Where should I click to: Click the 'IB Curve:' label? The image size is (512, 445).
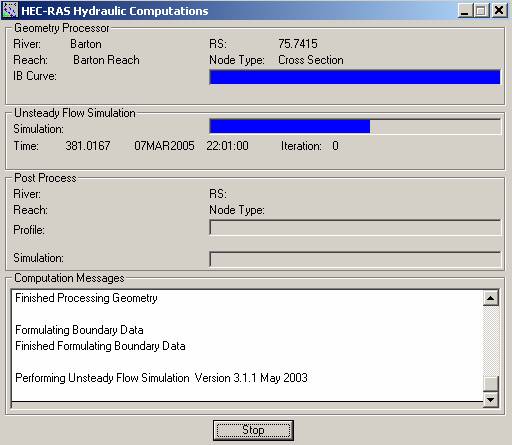tap(35, 76)
